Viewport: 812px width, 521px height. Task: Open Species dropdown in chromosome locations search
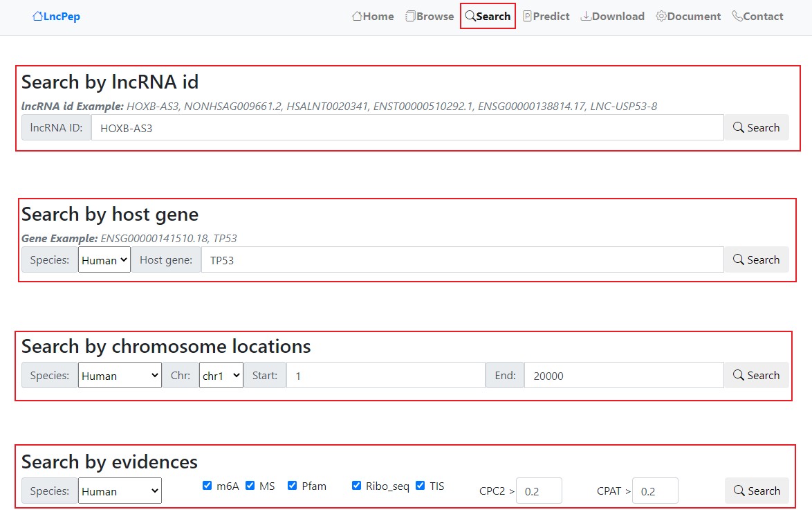tap(120, 376)
